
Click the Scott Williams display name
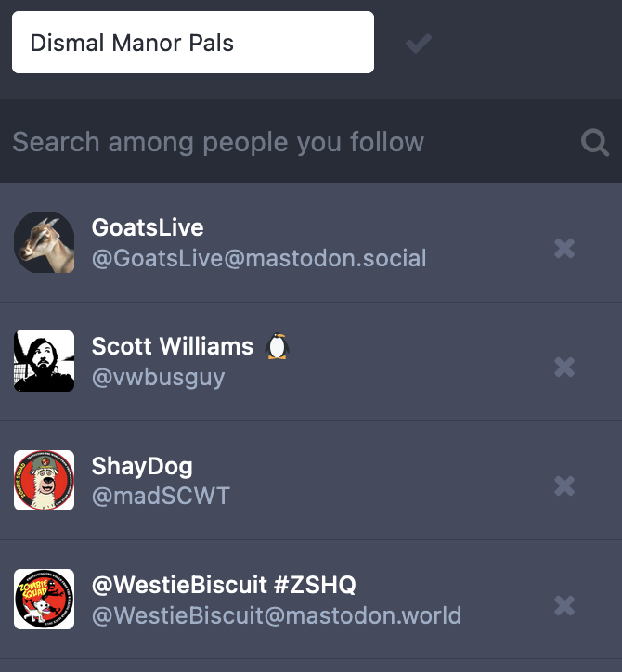(173, 346)
